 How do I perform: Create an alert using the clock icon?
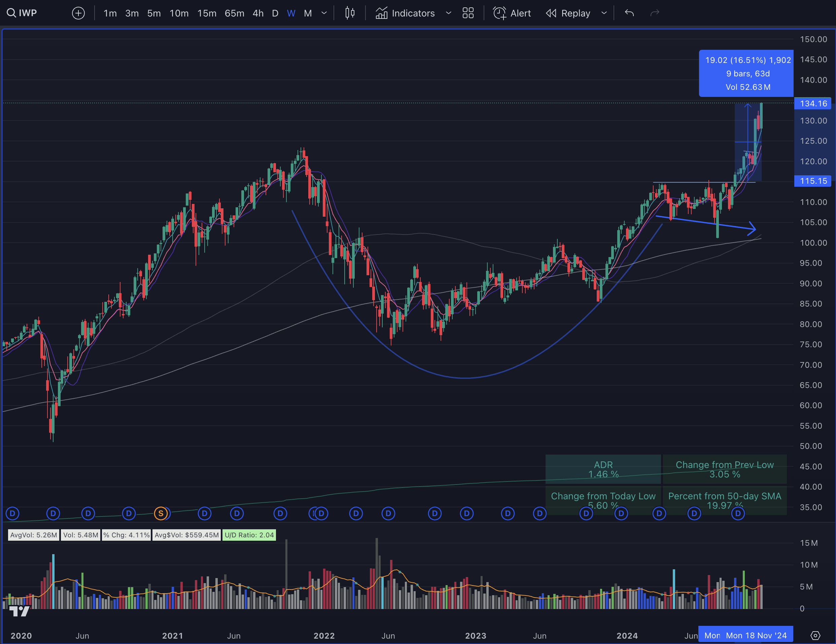coord(499,13)
